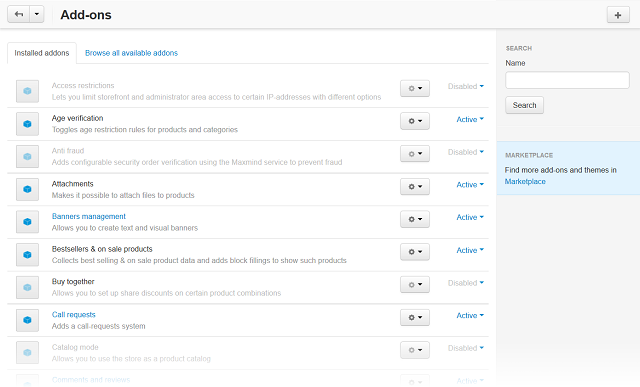Image resolution: width=640 pixels, height=387 pixels.
Task: Click the back arrow button
Action: click(x=18, y=14)
